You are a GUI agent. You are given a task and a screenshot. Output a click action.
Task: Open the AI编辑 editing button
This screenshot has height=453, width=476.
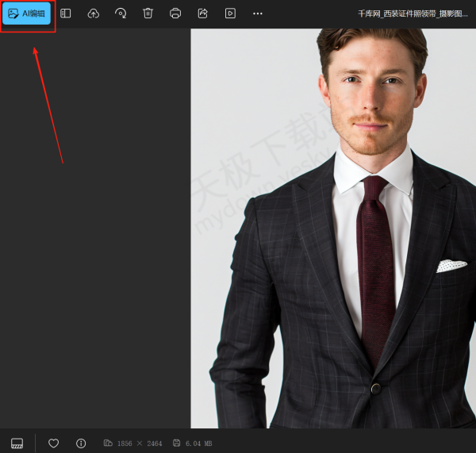27,13
